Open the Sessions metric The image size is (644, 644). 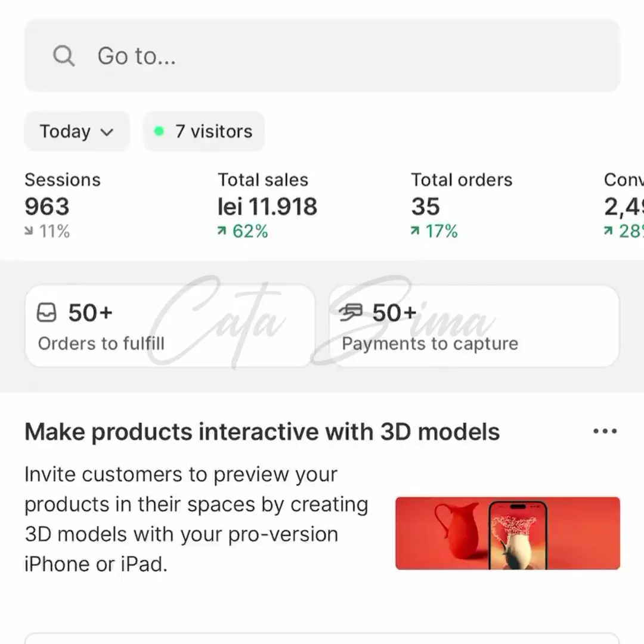point(62,206)
